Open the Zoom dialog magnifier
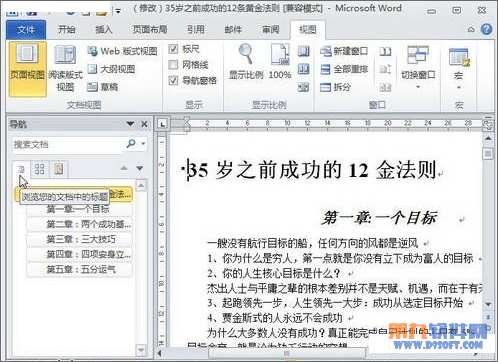 click(246, 62)
